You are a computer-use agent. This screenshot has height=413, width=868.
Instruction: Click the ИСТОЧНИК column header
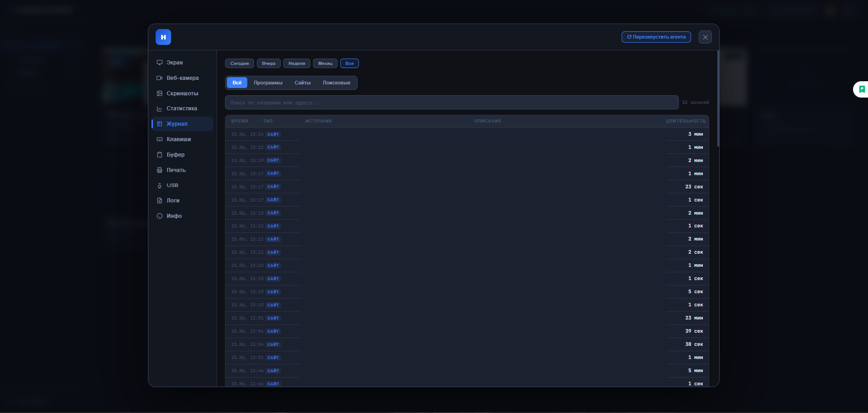[319, 121]
